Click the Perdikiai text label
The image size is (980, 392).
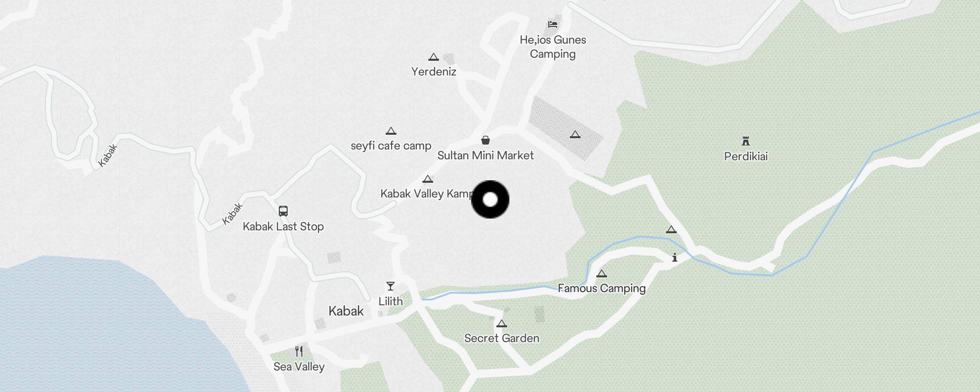pyautogui.click(x=746, y=156)
